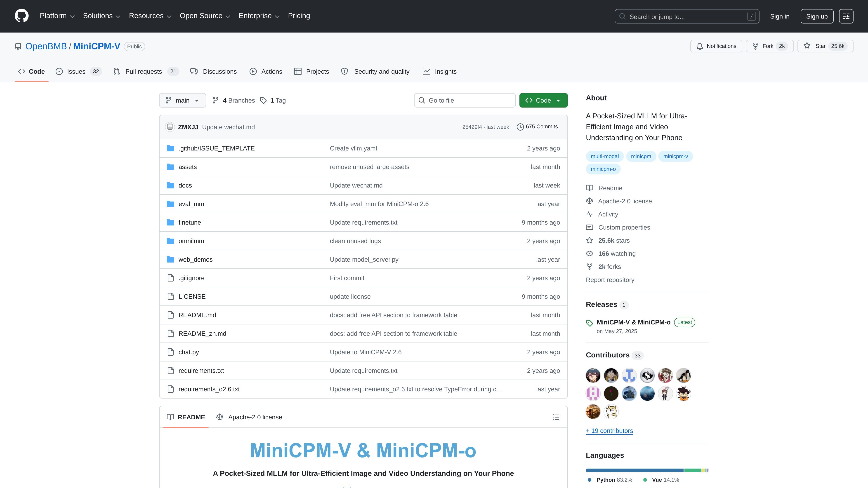Click the .gitignore file icon
This screenshot has width=868, height=488.
point(170,278)
